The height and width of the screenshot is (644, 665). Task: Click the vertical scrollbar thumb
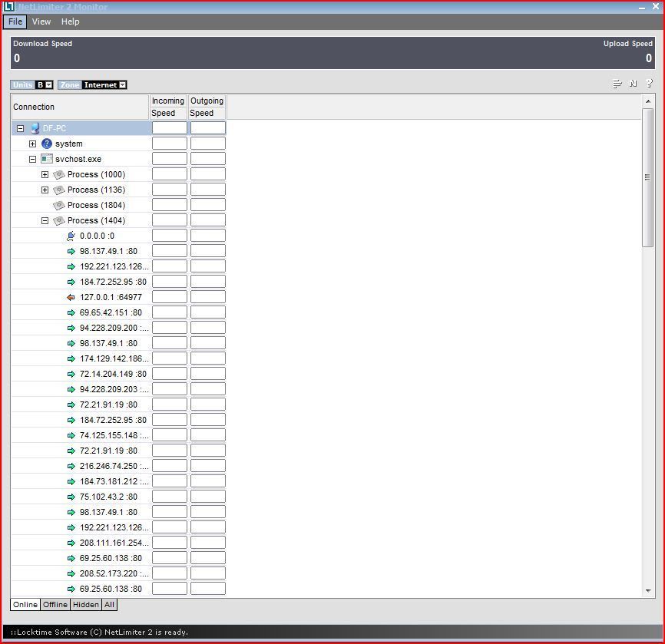coord(647,177)
